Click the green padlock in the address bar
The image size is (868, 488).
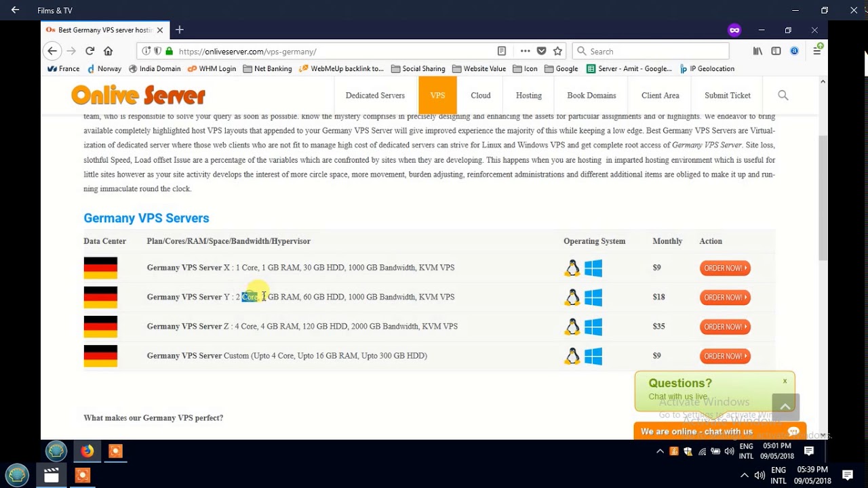click(169, 51)
